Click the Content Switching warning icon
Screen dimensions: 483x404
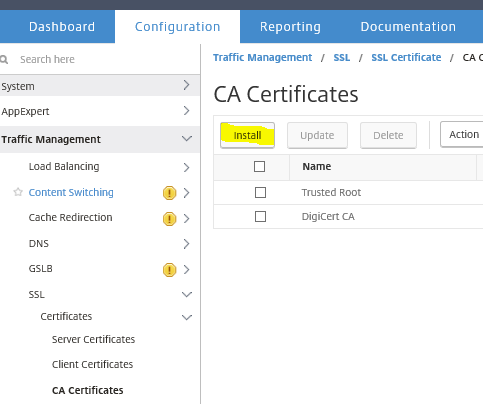coord(169,193)
